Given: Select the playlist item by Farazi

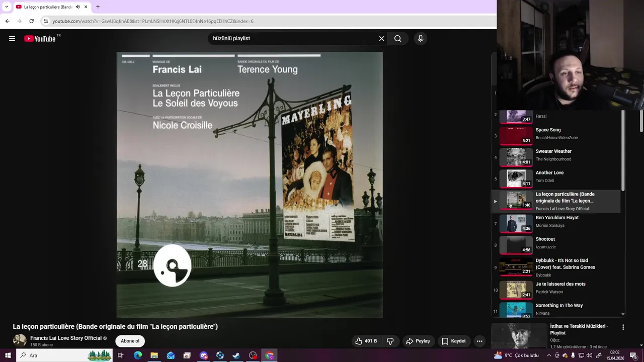Looking at the screenshot, I should point(556,117).
